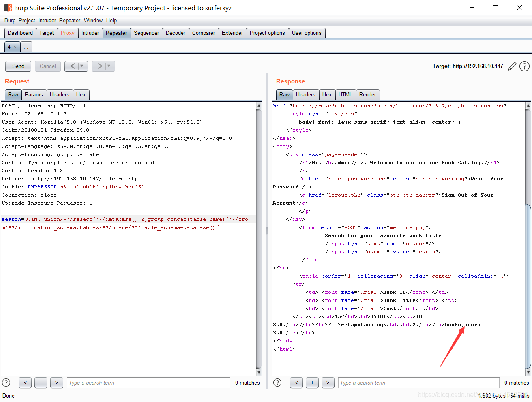Open the Window menu
532x402 pixels.
tap(93, 20)
